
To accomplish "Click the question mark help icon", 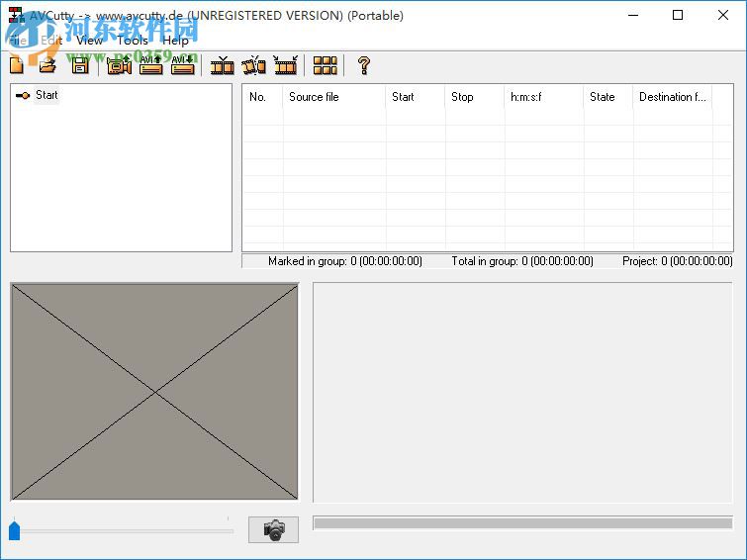I will click(x=363, y=65).
